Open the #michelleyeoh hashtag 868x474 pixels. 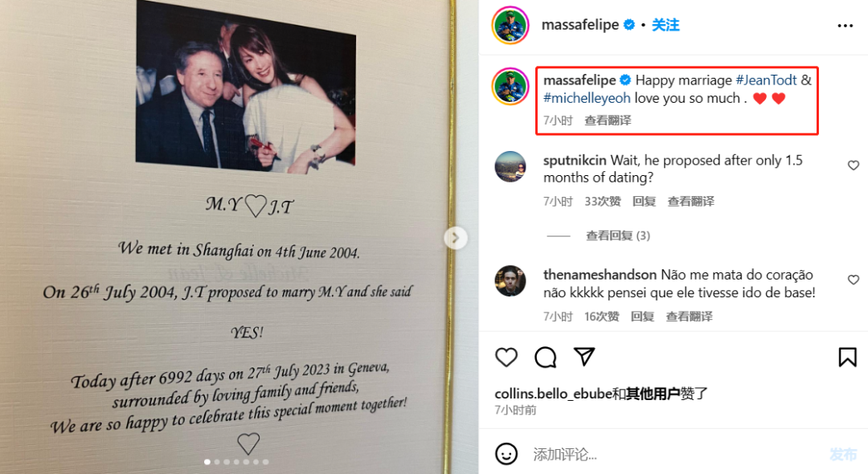click(x=587, y=99)
